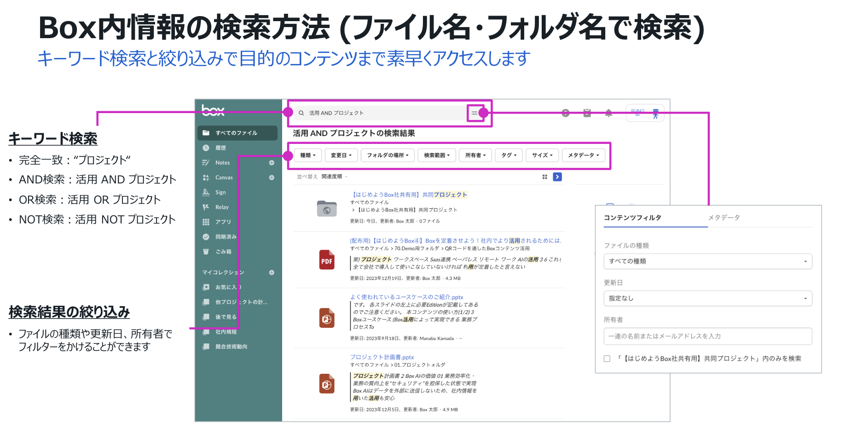868x434 pixels.
Task: Click the tasks clipboard icon in header
Action: click(x=587, y=113)
